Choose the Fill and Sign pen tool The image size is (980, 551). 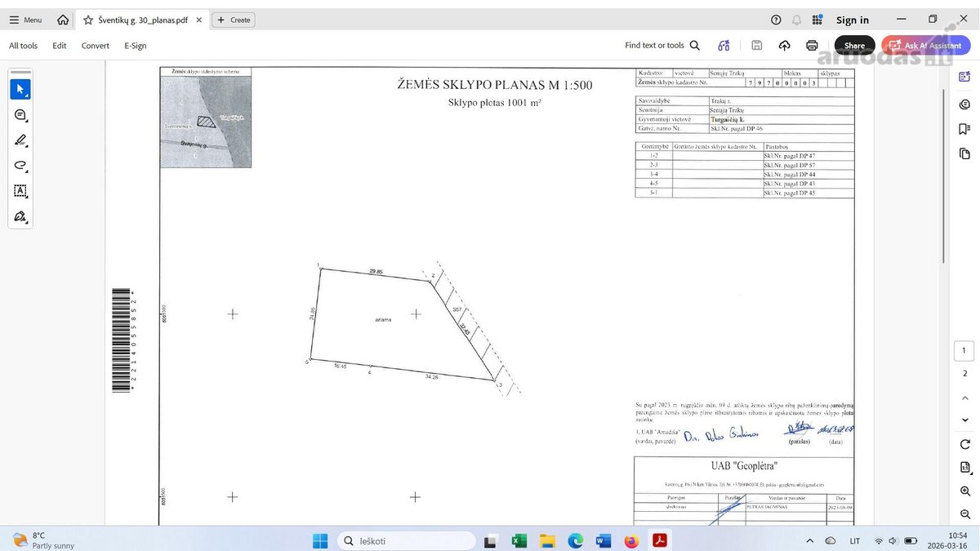pyautogui.click(x=20, y=217)
